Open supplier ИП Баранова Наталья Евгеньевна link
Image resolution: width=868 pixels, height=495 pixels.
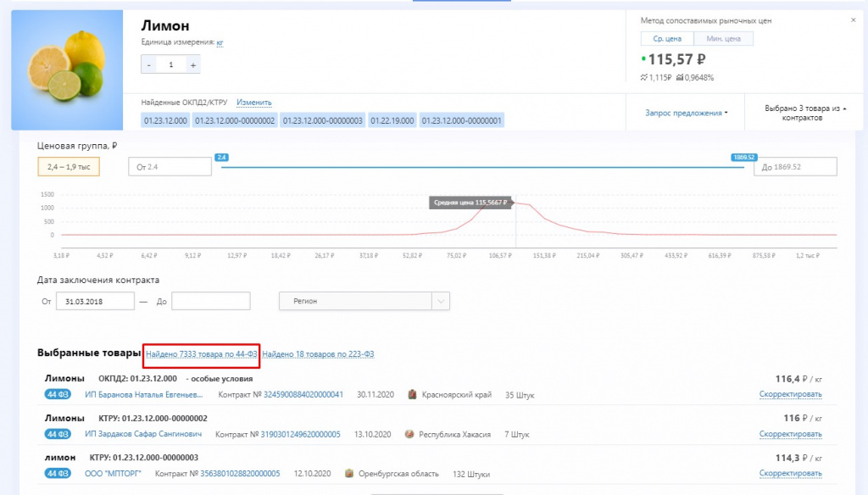pos(144,395)
